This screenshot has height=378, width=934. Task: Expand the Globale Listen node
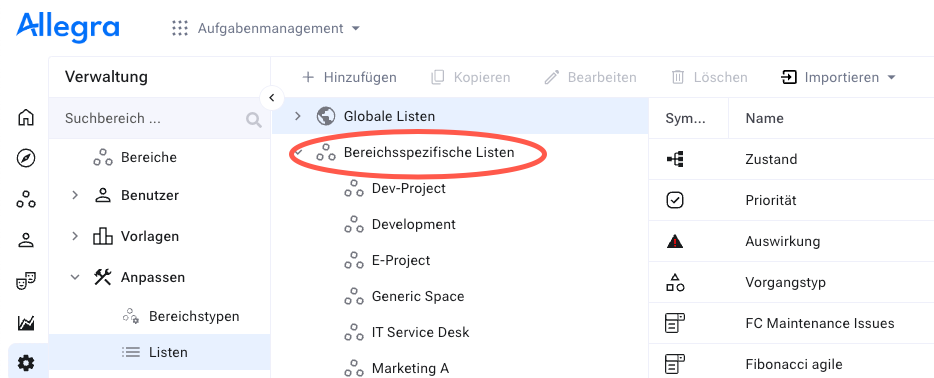click(x=298, y=116)
